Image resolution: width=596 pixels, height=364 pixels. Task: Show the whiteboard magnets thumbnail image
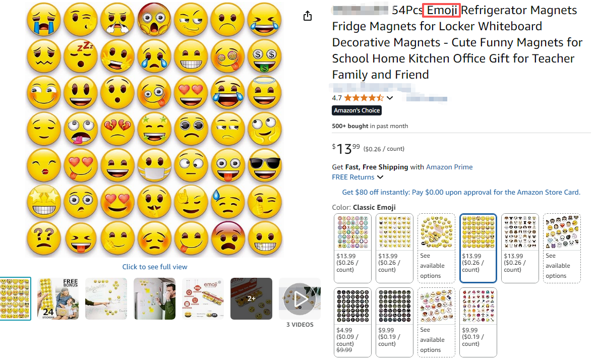point(106,298)
